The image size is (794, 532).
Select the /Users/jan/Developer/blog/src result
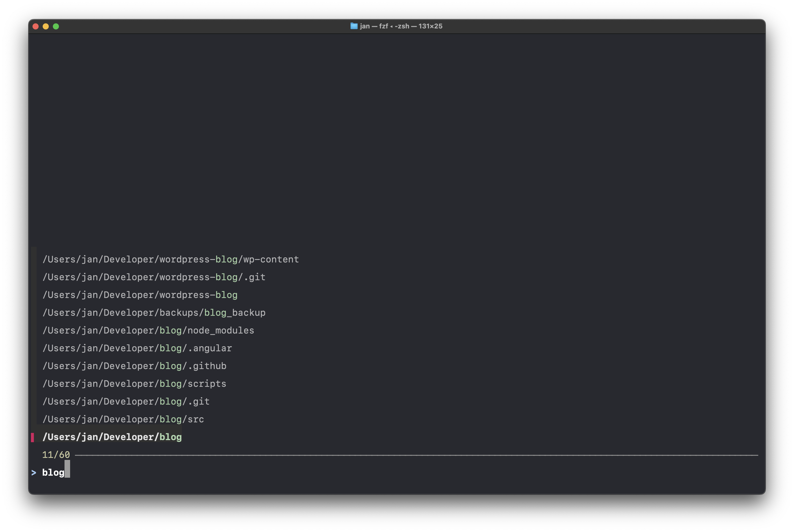(x=123, y=419)
